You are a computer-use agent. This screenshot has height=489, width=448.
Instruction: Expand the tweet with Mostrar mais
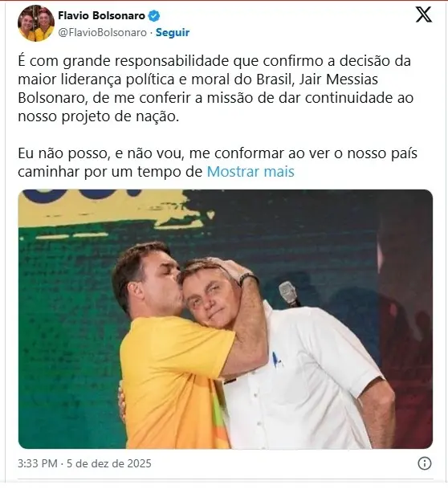pyautogui.click(x=250, y=172)
